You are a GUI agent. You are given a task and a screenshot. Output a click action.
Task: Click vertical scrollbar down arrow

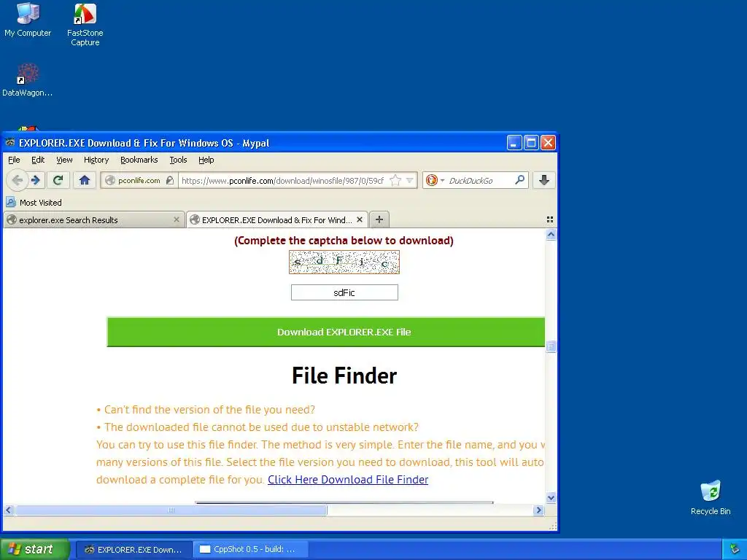coord(551,497)
